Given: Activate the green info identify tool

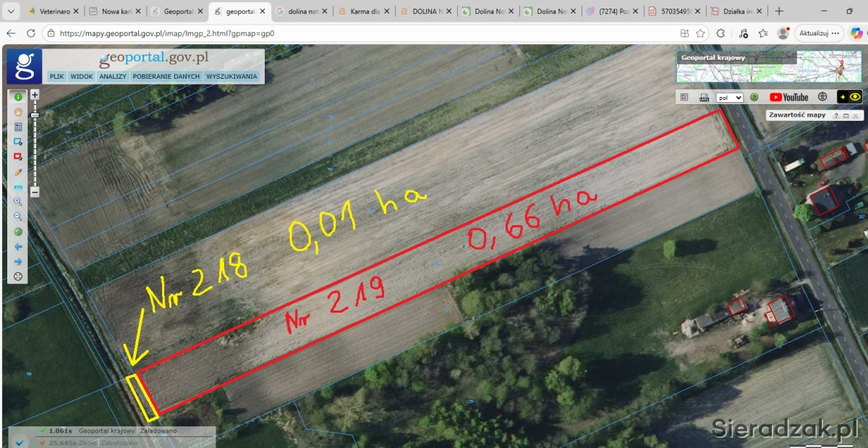Looking at the screenshot, I should click(18, 96).
